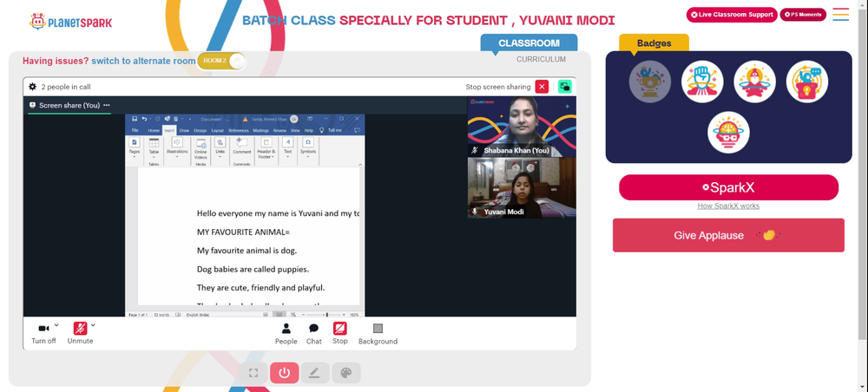Switch to Word Home tab
Viewport: 868px width, 392px height.
pos(154,130)
